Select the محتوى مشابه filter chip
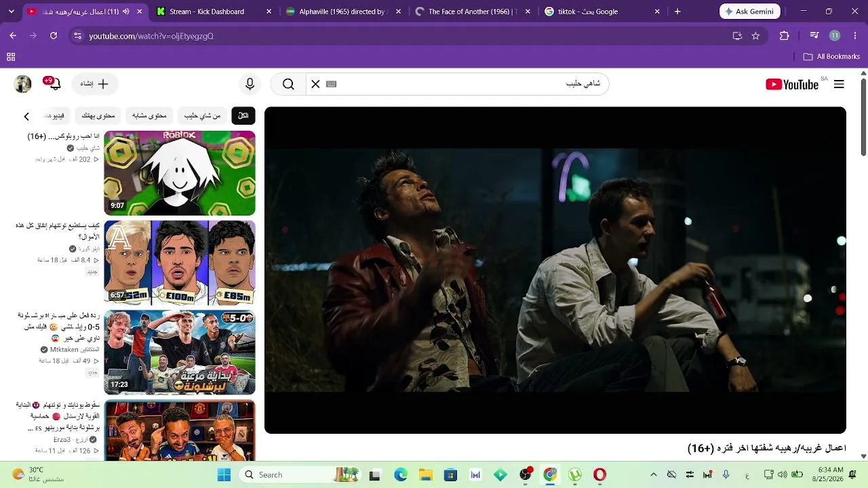 coord(149,116)
